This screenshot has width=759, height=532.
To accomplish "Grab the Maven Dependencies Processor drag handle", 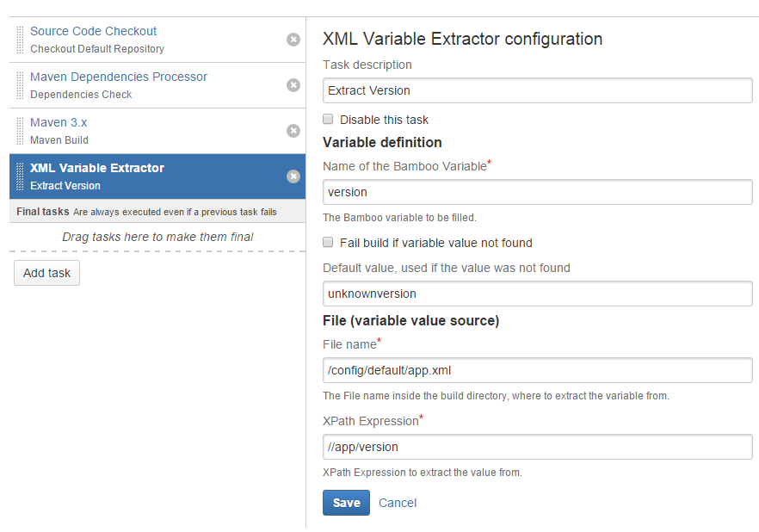I will point(20,85).
